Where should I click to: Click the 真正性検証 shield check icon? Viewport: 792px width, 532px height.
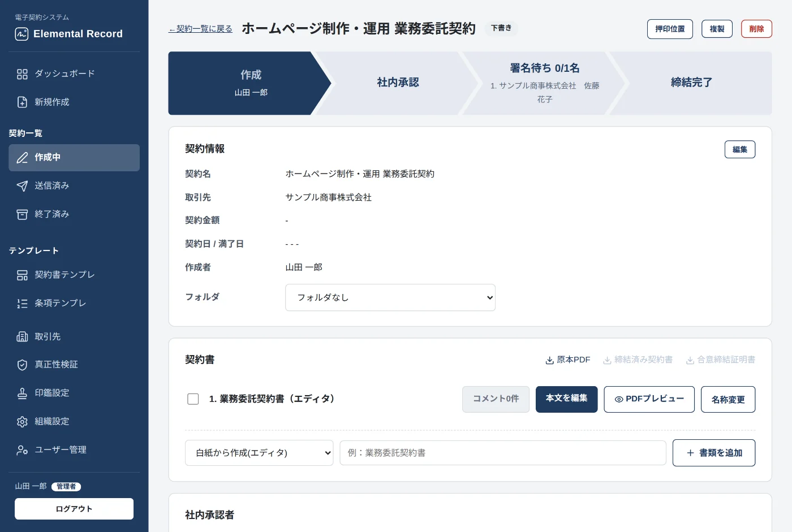(22, 365)
